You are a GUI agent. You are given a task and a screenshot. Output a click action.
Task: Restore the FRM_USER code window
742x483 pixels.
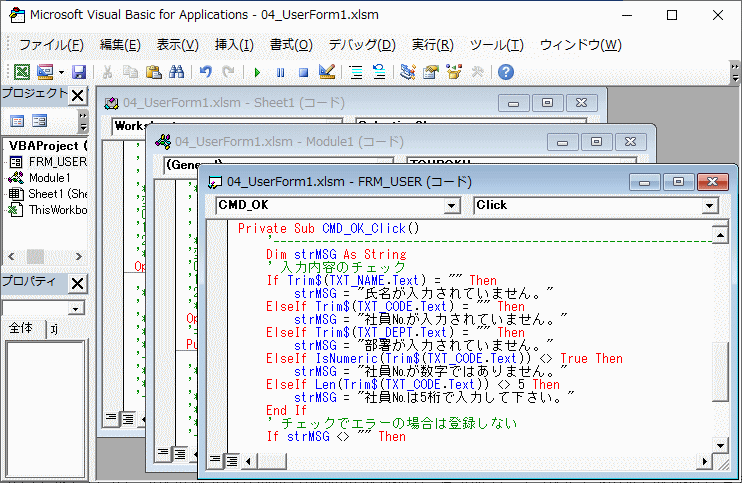[x=678, y=182]
